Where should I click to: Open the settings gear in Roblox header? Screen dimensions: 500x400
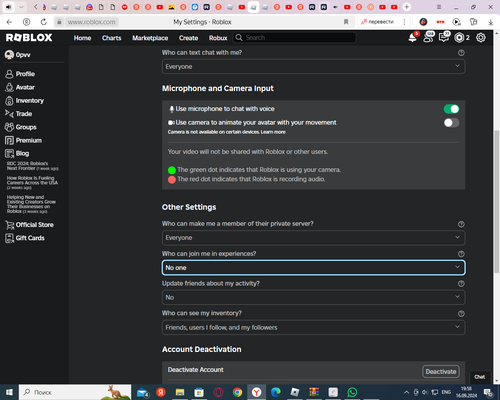[x=481, y=38]
